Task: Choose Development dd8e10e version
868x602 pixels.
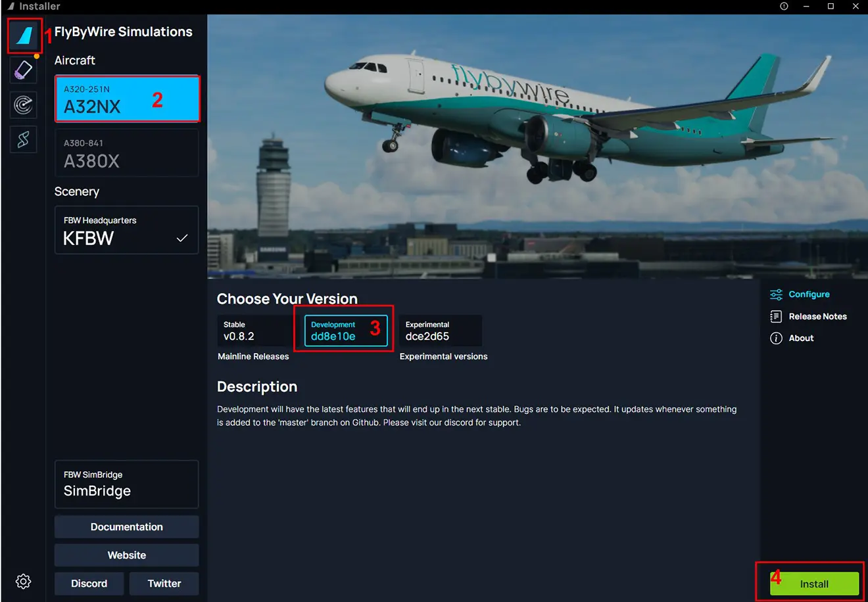Action: pyautogui.click(x=346, y=331)
